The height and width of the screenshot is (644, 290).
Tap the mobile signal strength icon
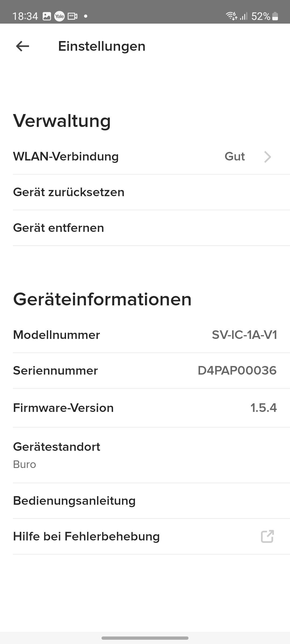pyautogui.click(x=244, y=16)
